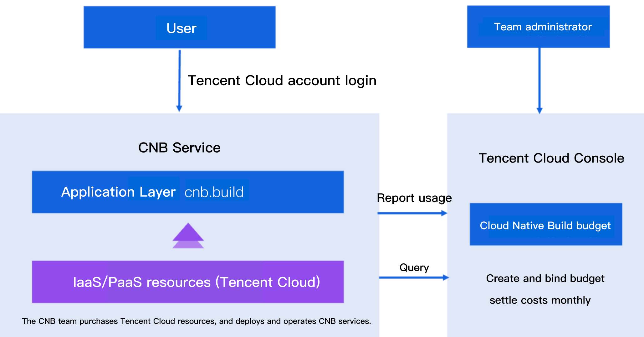The height and width of the screenshot is (337, 644).
Task: Click the 'Tencent Cloud account login' label
Action: click(x=282, y=80)
